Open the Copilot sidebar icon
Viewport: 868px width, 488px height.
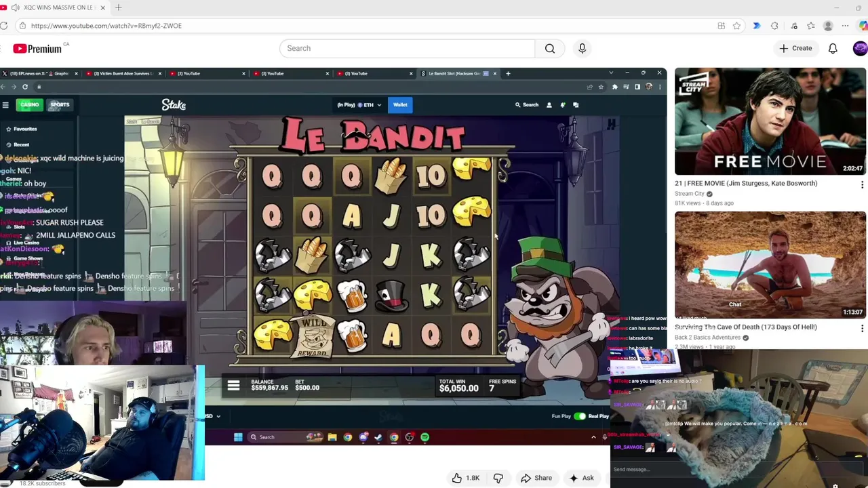point(863,26)
